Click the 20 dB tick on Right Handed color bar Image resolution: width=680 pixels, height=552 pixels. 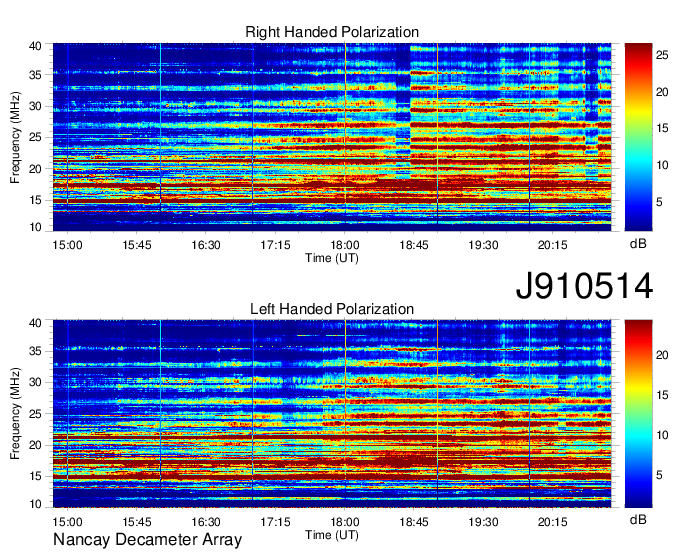click(x=662, y=92)
